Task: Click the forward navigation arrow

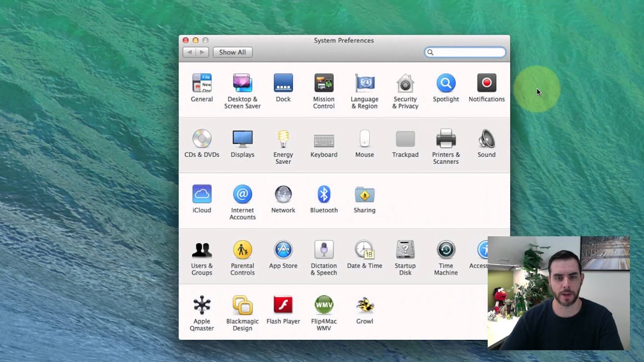Action: pyautogui.click(x=202, y=52)
